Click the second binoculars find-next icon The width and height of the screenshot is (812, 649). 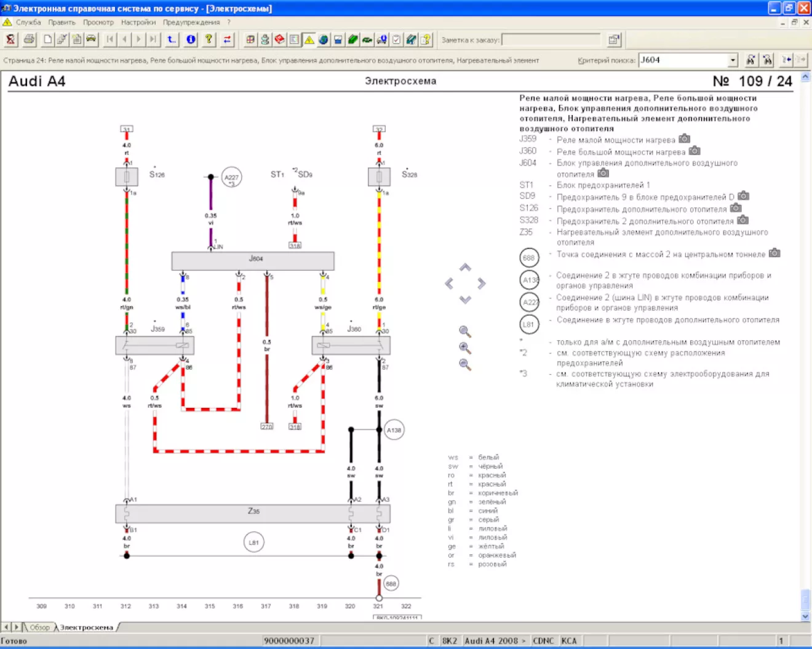pyautogui.click(x=767, y=60)
